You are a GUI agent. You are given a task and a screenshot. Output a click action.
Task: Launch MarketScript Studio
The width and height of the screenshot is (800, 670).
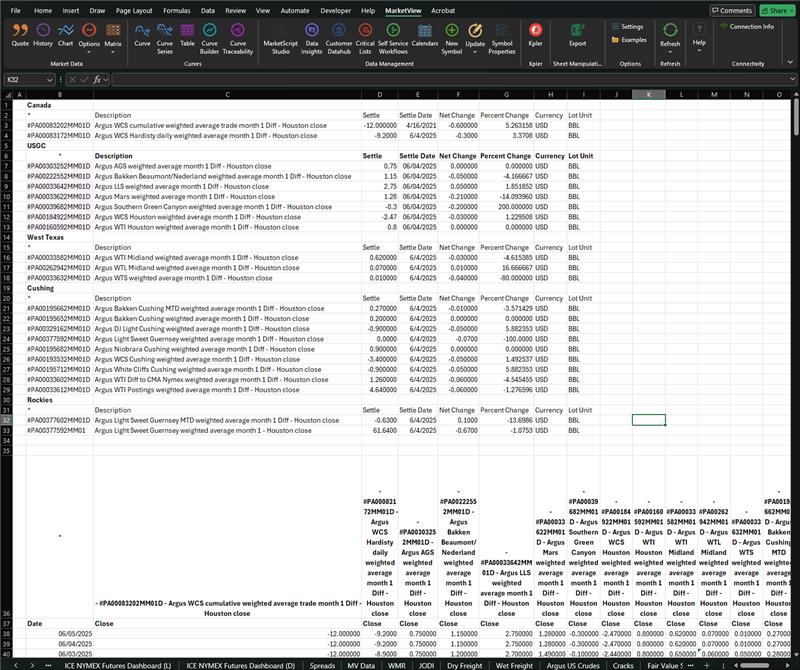click(281, 39)
